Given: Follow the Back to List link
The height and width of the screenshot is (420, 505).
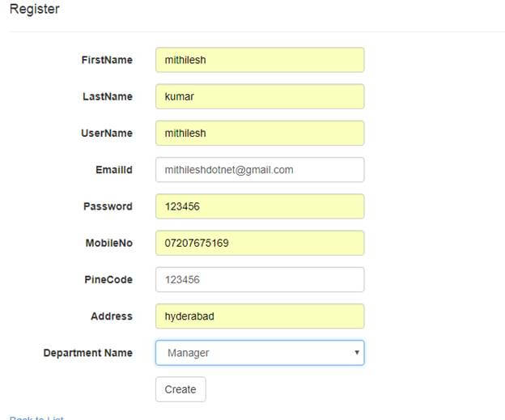Looking at the screenshot, I should click(36, 418).
